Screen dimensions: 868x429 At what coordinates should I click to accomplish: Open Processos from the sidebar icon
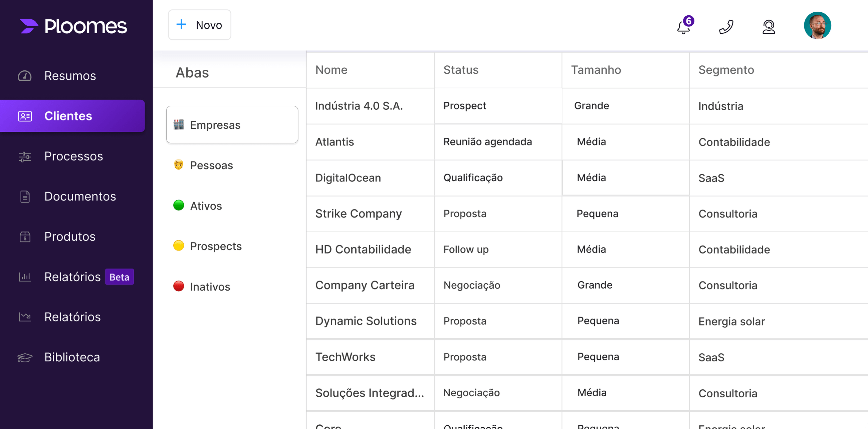(x=24, y=156)
